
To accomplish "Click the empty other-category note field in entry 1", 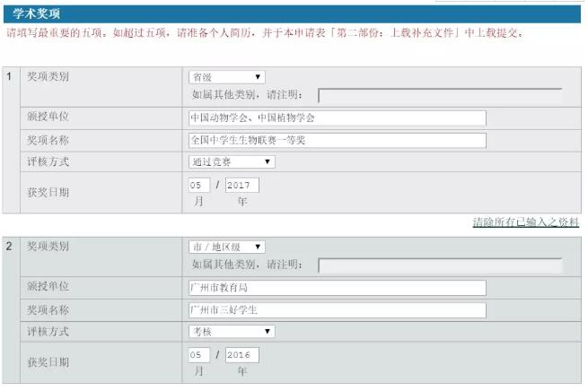I will pyautogui.click(x=439, y=96).
